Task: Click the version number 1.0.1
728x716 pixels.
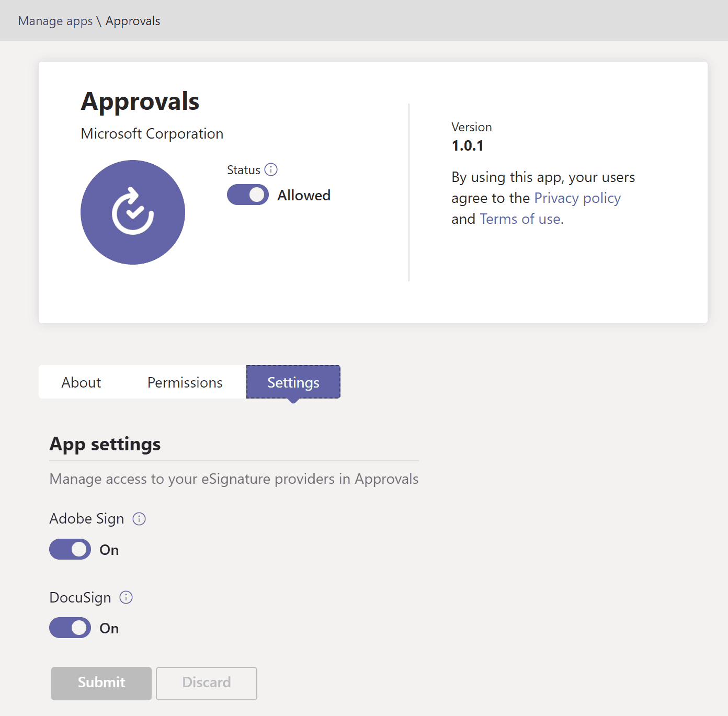Action: point(468,146)
